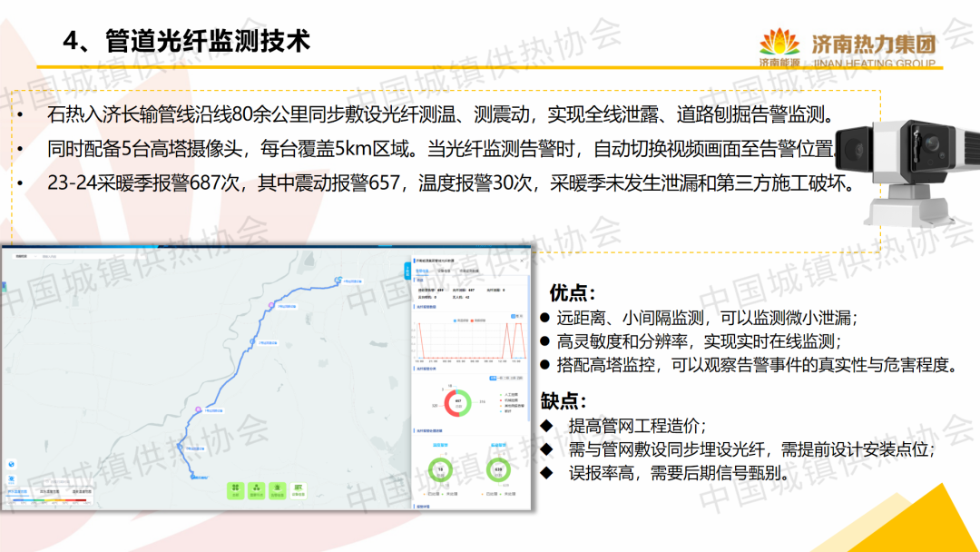Screen dimensions: 980x552
Task: Click the white fourth button in map toolbar
Action: click(299, 490)
